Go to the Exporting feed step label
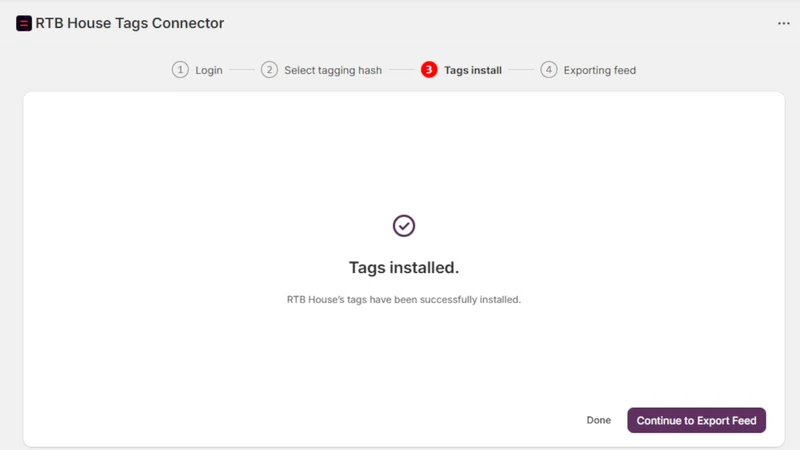The height and width of the screenshot is (450, 800). [599, 70]
